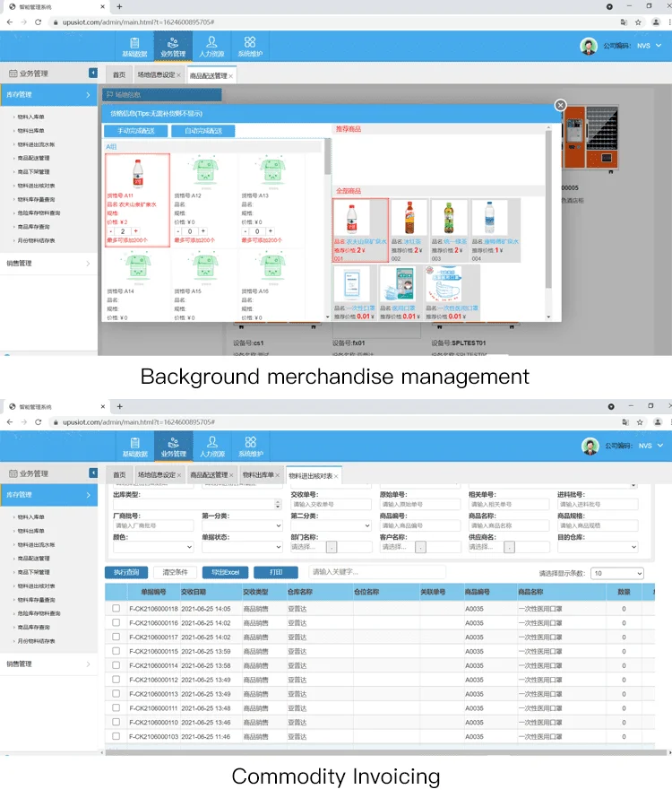Switch to the 物料出库单 tab
This screenshot has height=798, width=672.
point(258,475)
